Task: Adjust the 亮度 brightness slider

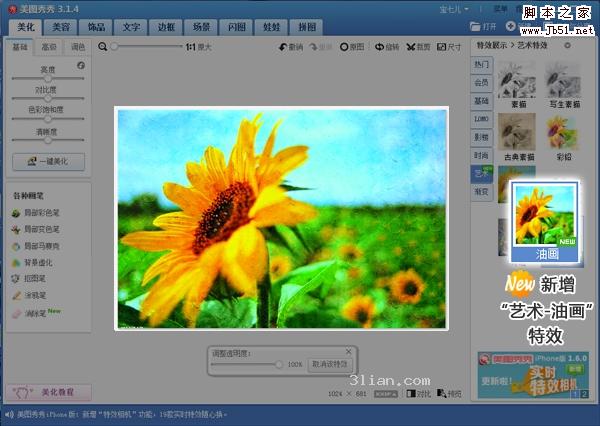Action: (x=48, y=78)
